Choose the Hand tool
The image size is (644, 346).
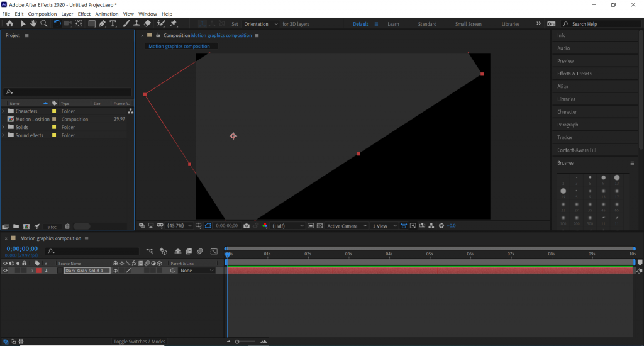[x=33, y=24]
